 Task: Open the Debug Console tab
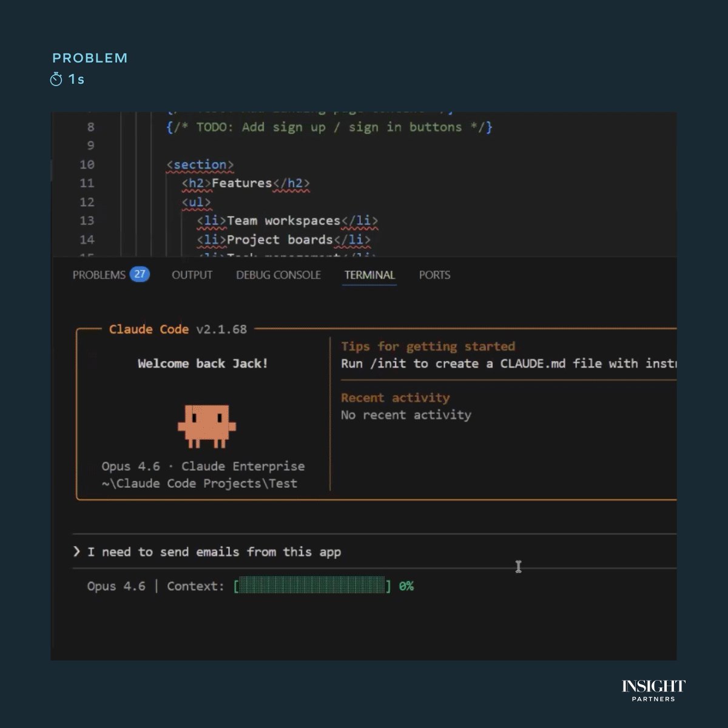click(x=278, y=275)
